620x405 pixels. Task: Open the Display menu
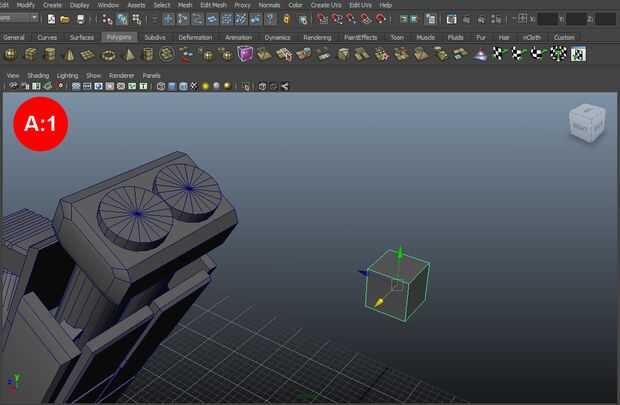tap(79, 5)
